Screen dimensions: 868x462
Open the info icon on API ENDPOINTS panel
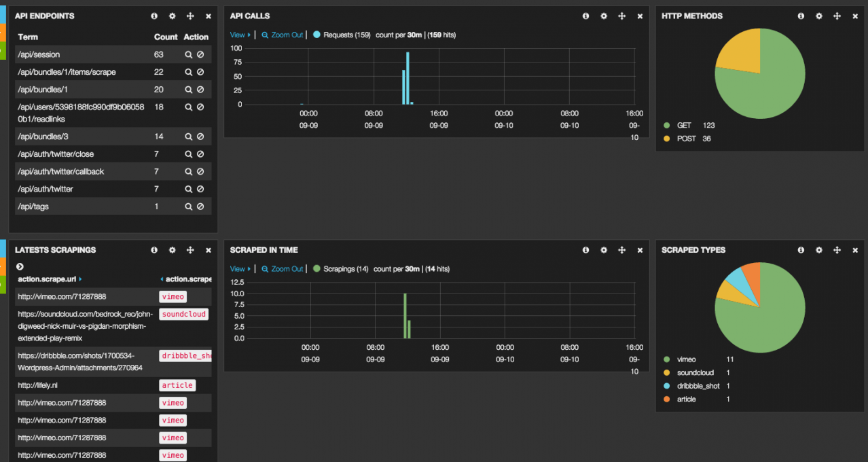pyautogui.click(x=154, y=16)
